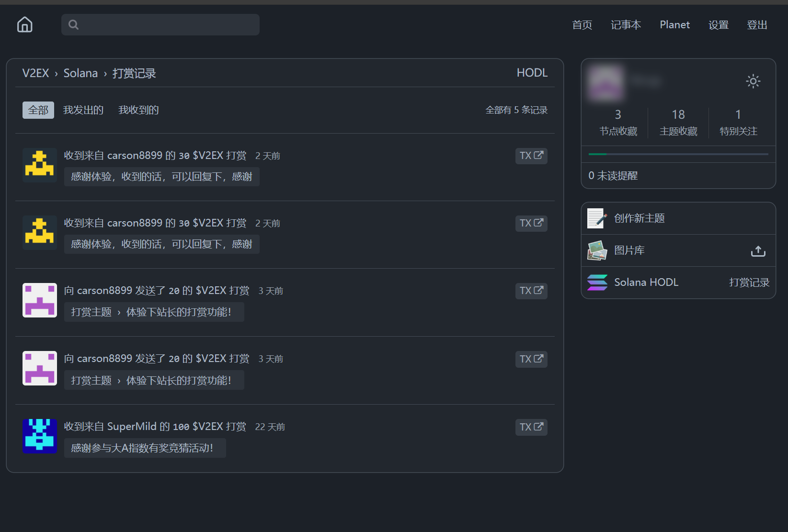Open 0 未读提醒 notifications
This screenshot has height=532, width=788.
click(x=613, y=176)
